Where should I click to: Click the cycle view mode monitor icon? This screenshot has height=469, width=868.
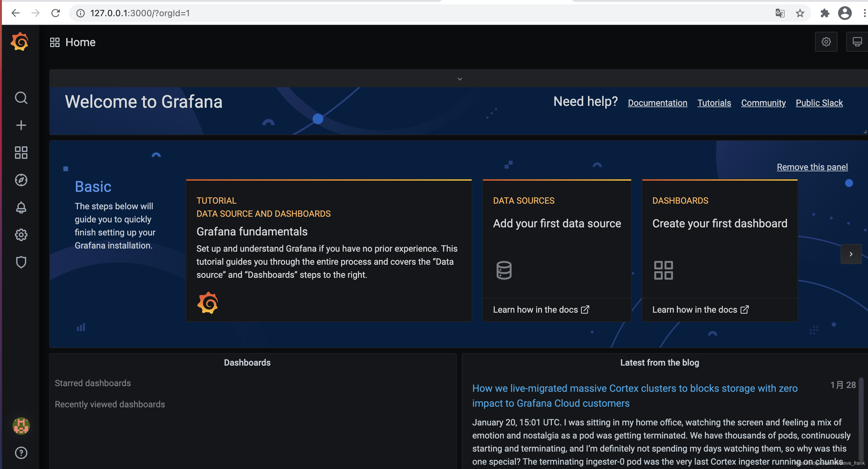tap(857, 42)
